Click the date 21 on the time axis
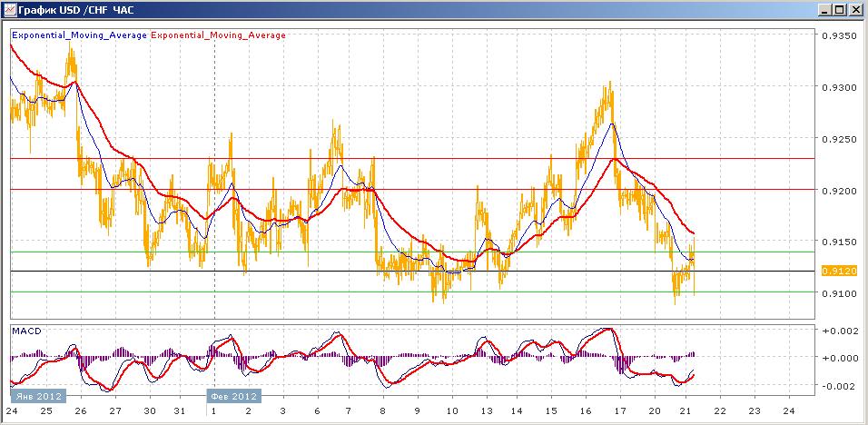Screen dimensions: 868x425 (686, 411)
